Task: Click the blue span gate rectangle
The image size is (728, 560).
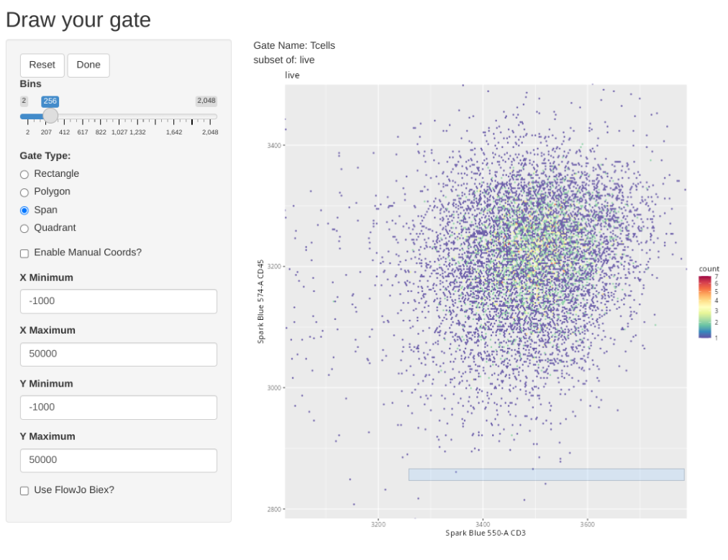Action: click(546, 474)
